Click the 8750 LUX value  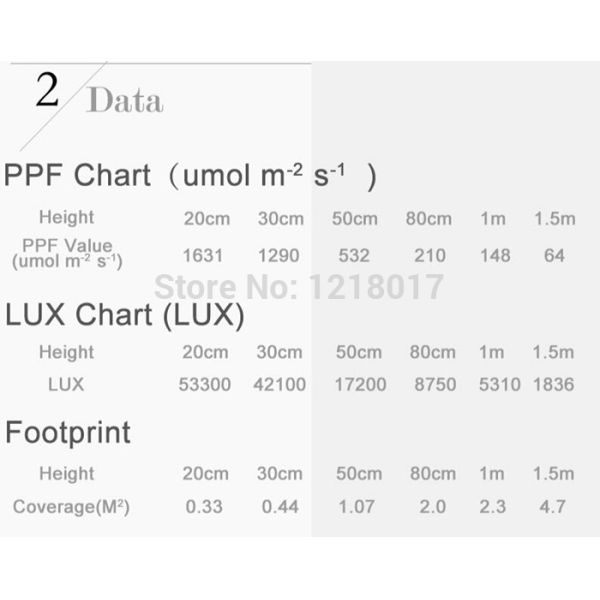432,384
